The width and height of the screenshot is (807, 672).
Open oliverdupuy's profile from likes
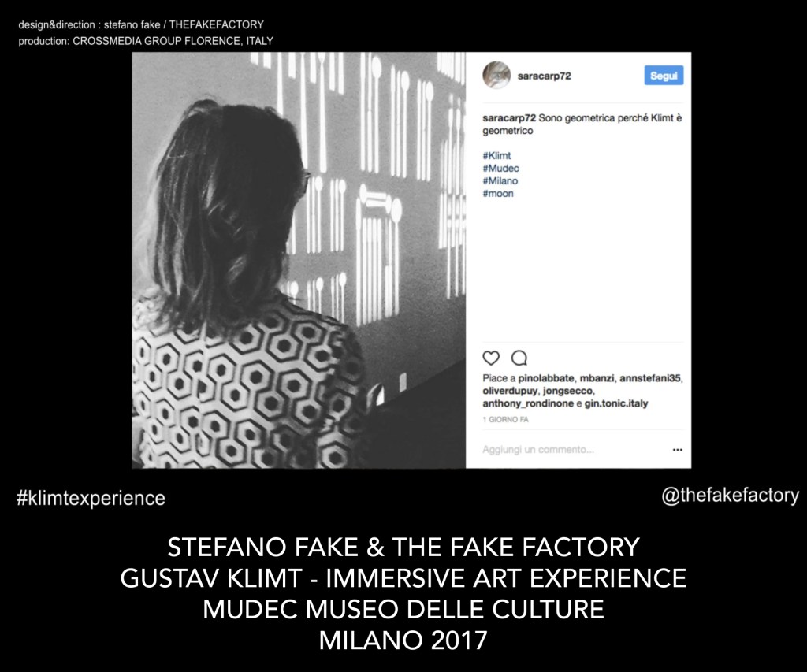(x=510, y=391)
